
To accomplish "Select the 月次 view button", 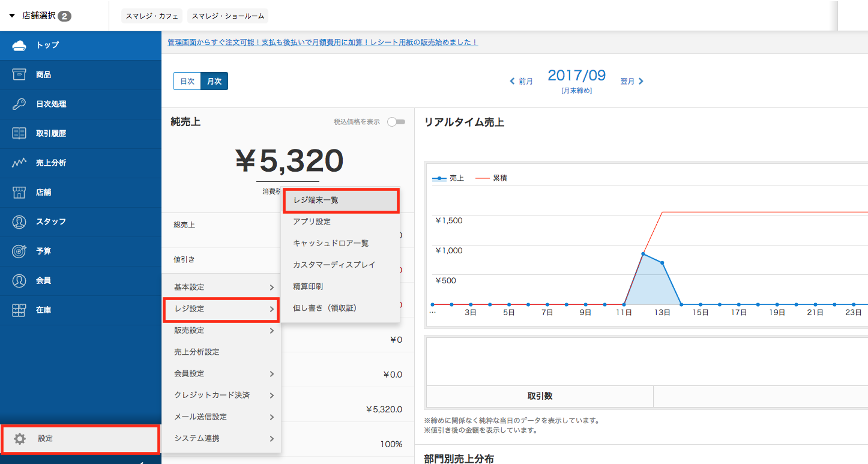I will 214,81.
